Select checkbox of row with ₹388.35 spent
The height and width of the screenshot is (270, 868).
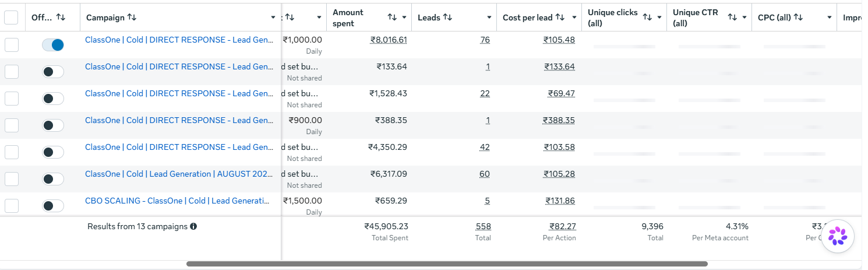[x=11, y=125]
